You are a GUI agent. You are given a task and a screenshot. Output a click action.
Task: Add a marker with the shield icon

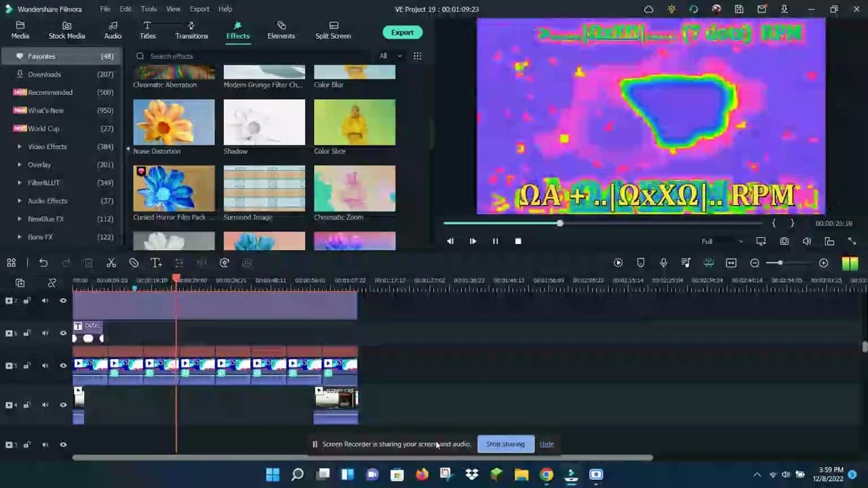(641, 263)
